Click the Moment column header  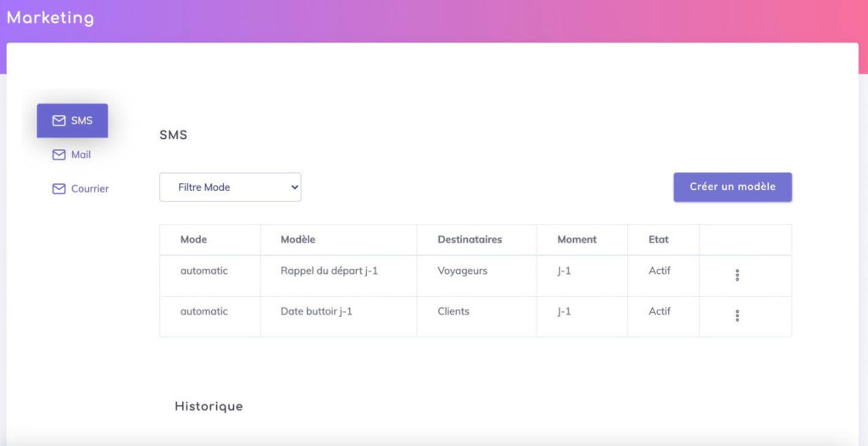pos(576,240)
